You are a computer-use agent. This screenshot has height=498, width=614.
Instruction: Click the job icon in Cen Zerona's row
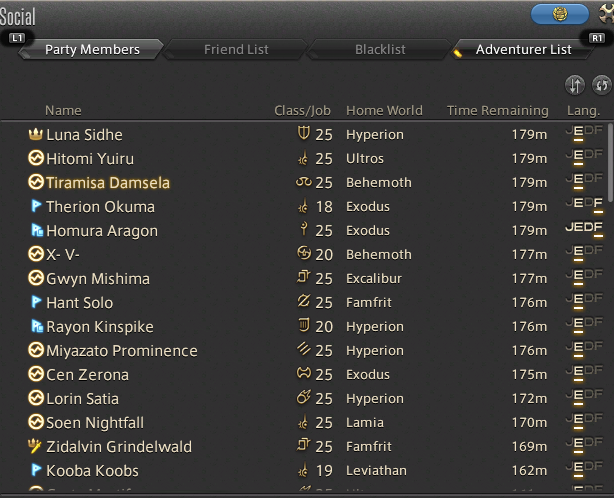click(x=304, y=373)
